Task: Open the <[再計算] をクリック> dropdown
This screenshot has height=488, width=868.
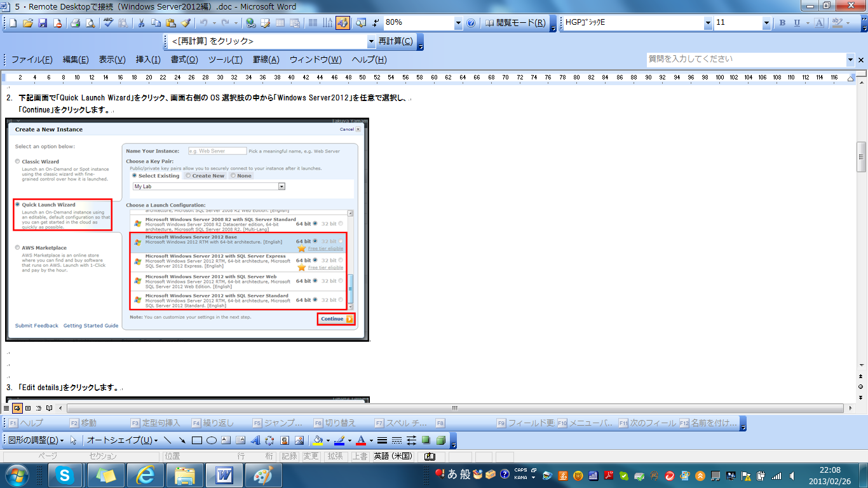Action: 372,41
